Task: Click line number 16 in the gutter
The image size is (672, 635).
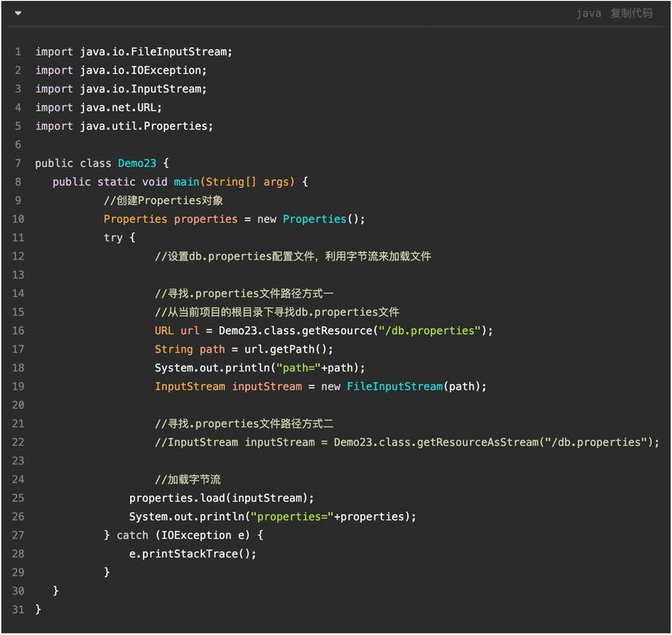Action: pyautogui.click(x=17, y=331)
